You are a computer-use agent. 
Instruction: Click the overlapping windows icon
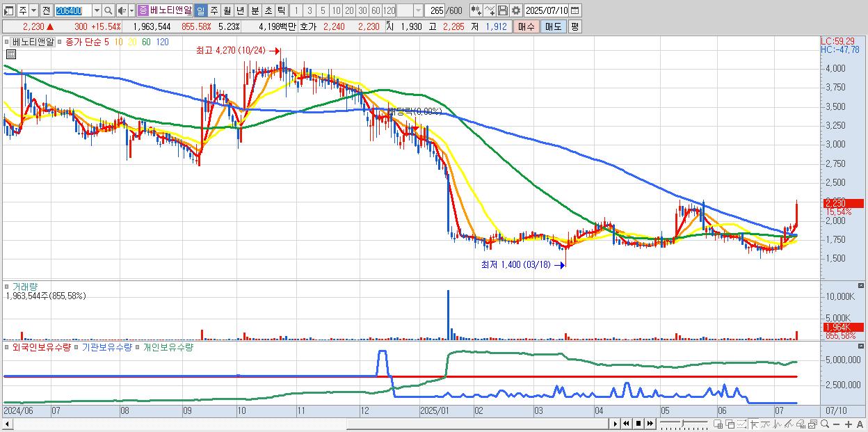coord(730,424)
